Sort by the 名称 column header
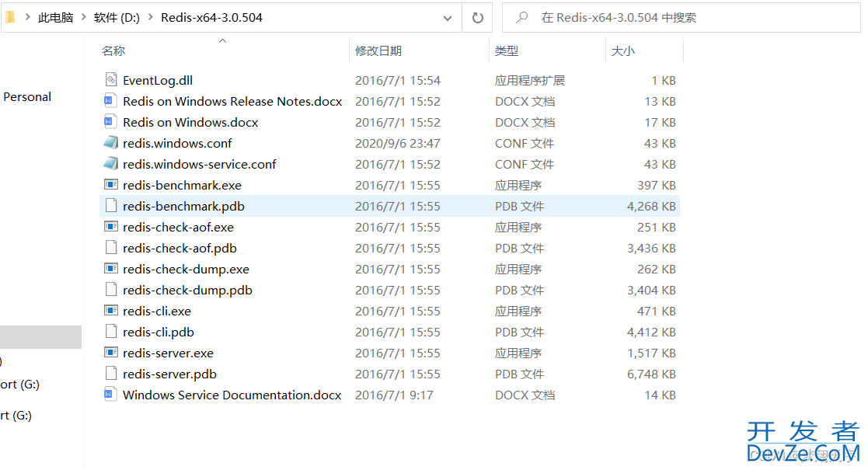Image resolution: width=868 pixels, height=470 pixels. tap(113, 51)
